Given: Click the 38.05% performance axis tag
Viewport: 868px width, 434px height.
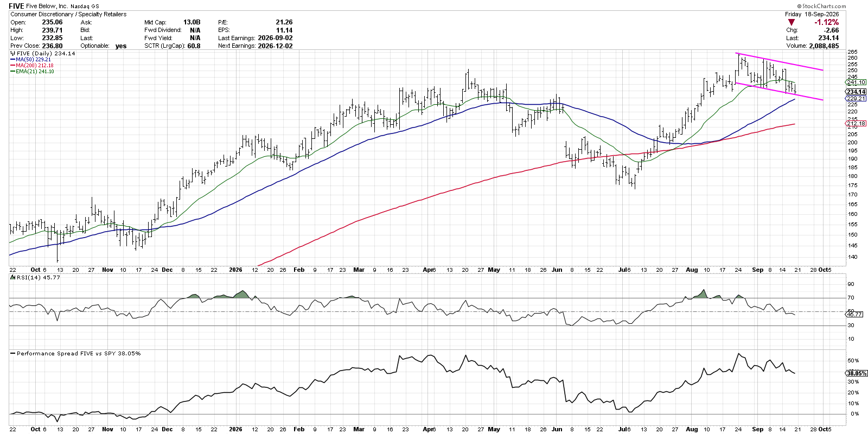Looking at the screenshot, I should click(857, 373).
